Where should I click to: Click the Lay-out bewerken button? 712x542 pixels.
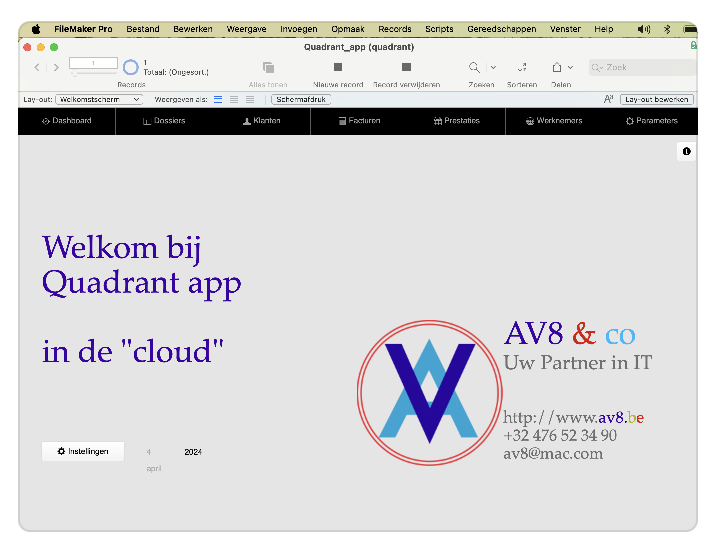pos(657,99)
